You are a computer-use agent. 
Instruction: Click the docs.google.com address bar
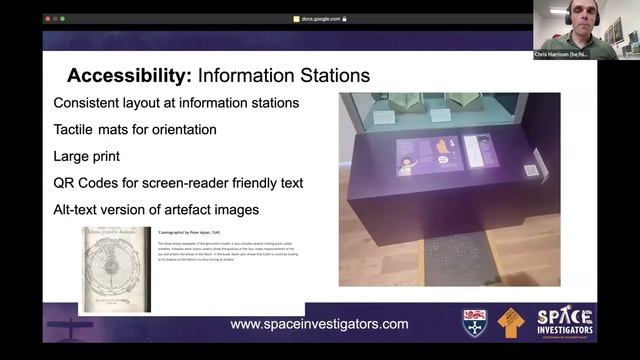tap(320, 19)
